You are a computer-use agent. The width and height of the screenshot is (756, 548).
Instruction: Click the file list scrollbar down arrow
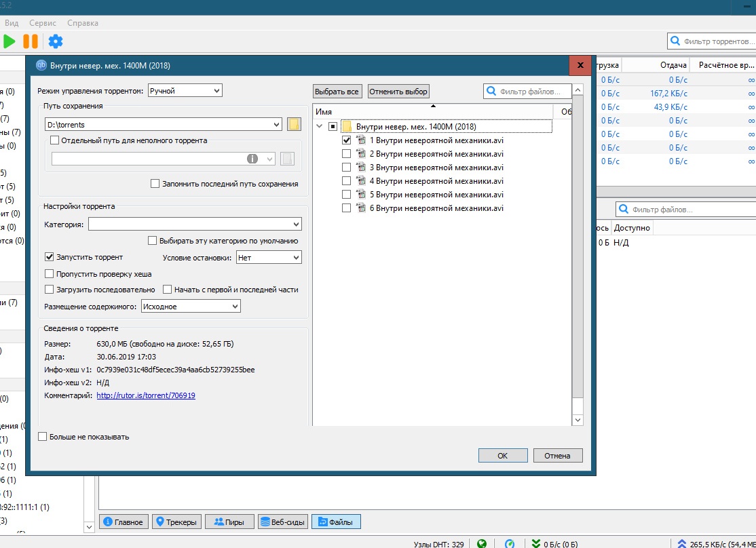578,420
